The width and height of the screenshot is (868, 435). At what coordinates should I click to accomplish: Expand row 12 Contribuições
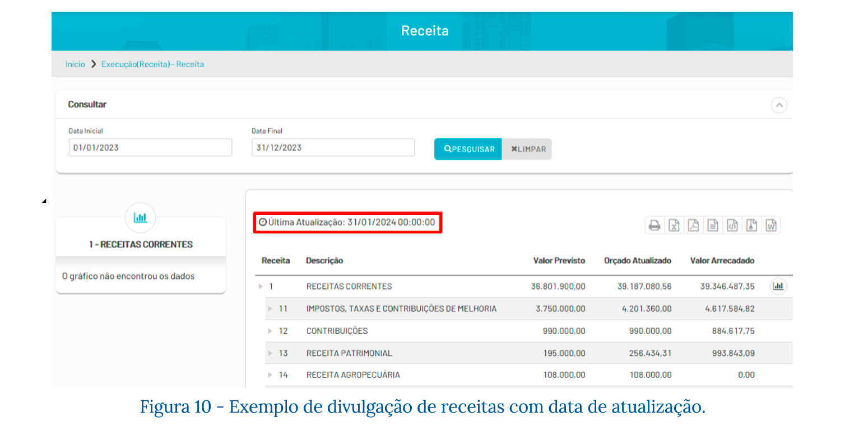tap(271, 331)
